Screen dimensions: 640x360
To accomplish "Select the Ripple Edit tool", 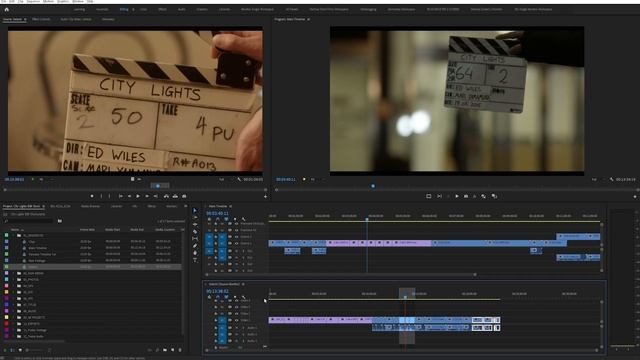I will coord(195,224).
